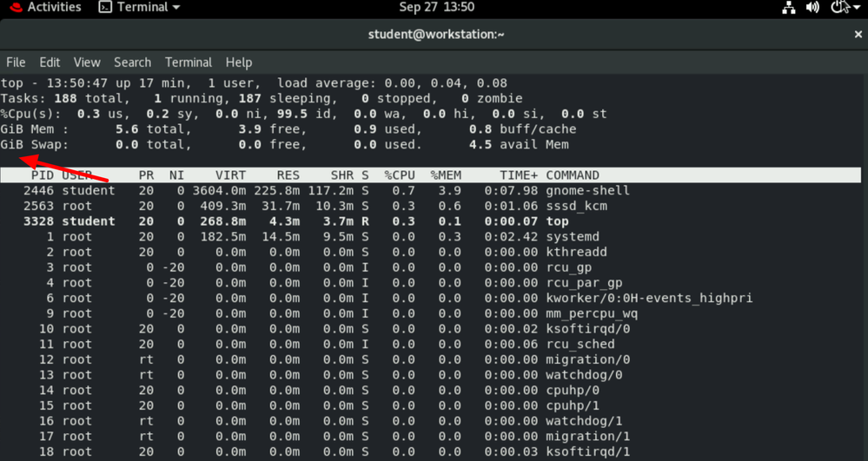This screenshot has height=461, width=868.
Task: Click the wired network status icon
Action: (789, 8)
